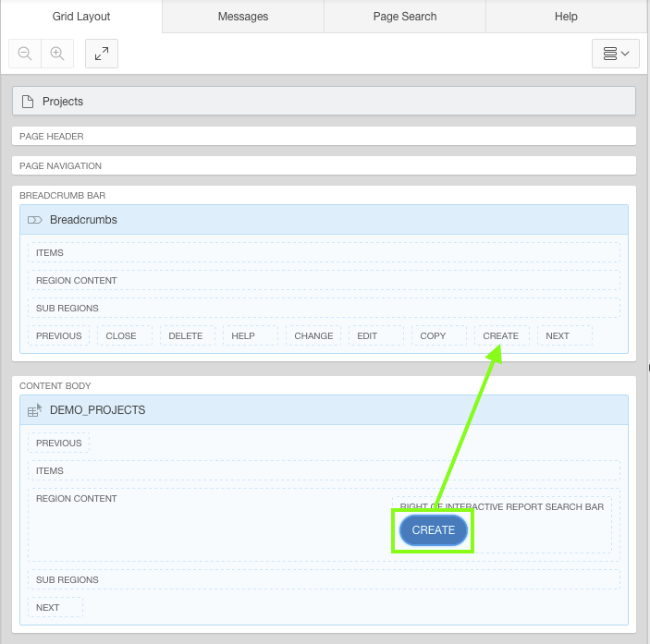
Task: Click the zoom out magnifier icon
Action: click(x=25, y=54)
